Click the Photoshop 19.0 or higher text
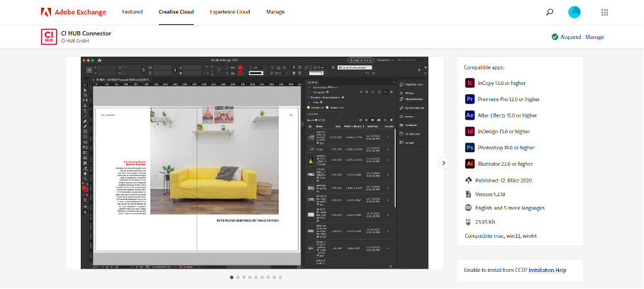The width and height of the screenshot is (644, 289). 506,147
